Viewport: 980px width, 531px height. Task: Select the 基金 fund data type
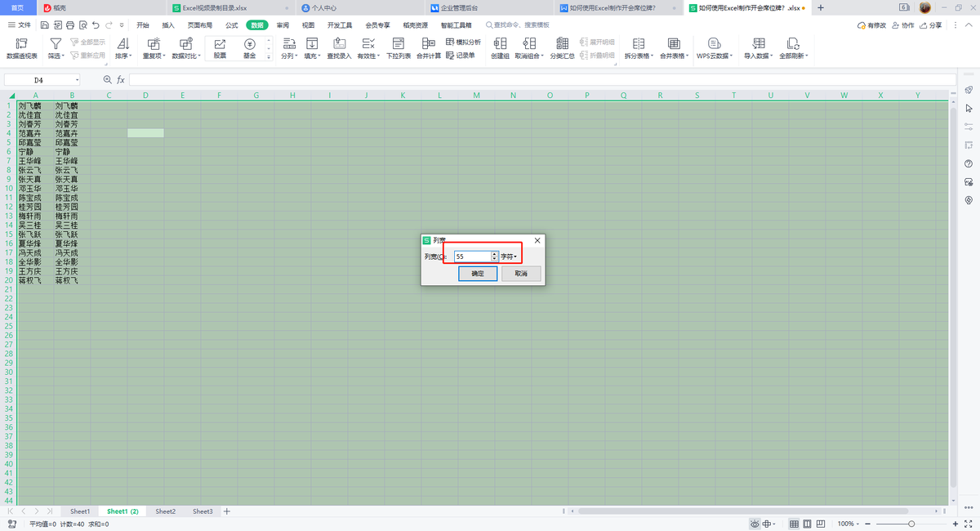[249, 48]
